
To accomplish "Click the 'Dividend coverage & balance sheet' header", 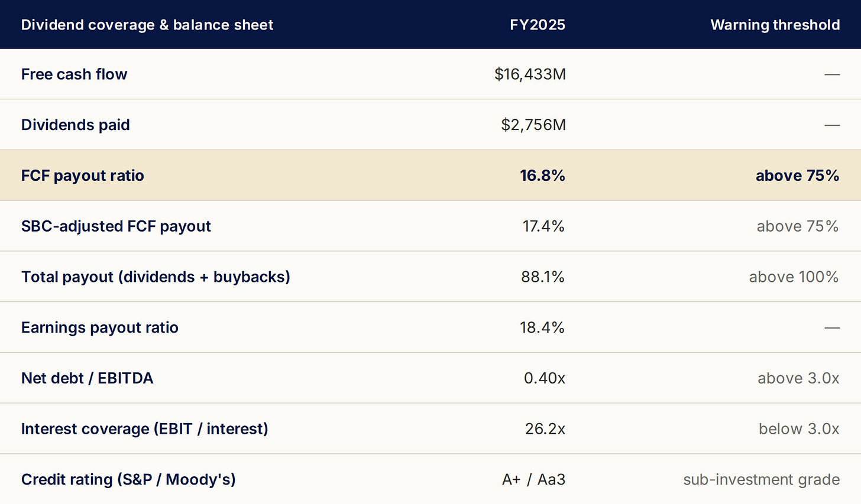I will [x=147, y=25].
